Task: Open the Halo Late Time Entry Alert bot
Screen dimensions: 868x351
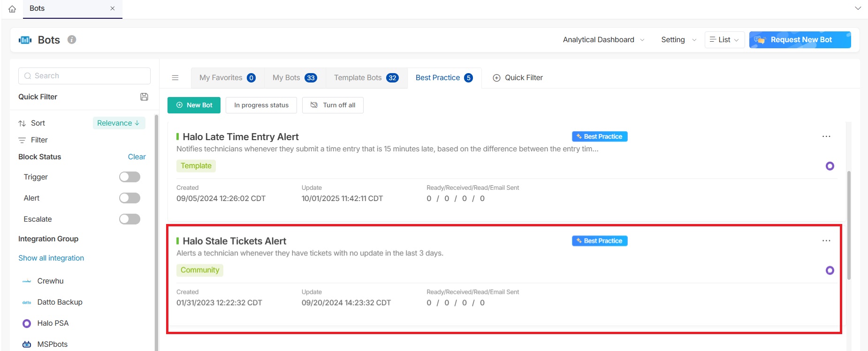Action: (x=241, y=137)
